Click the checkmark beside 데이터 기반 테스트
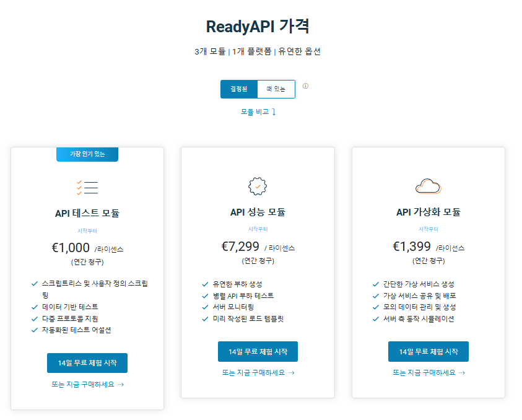This screenshot has width=522, height=420. pos(35,307)
